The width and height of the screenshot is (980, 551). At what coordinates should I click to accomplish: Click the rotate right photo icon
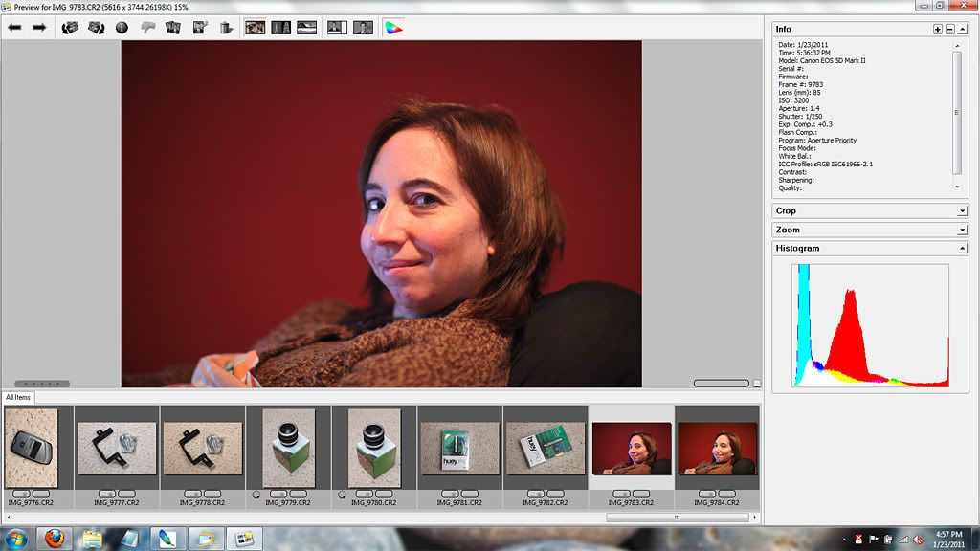tap(96, 28)
